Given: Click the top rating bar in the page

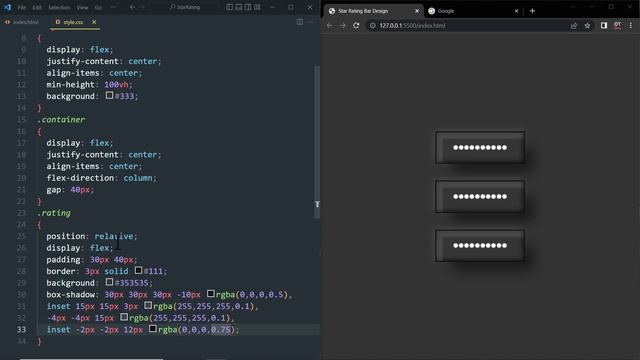Looking at the screenshot, I should [480, 147].
